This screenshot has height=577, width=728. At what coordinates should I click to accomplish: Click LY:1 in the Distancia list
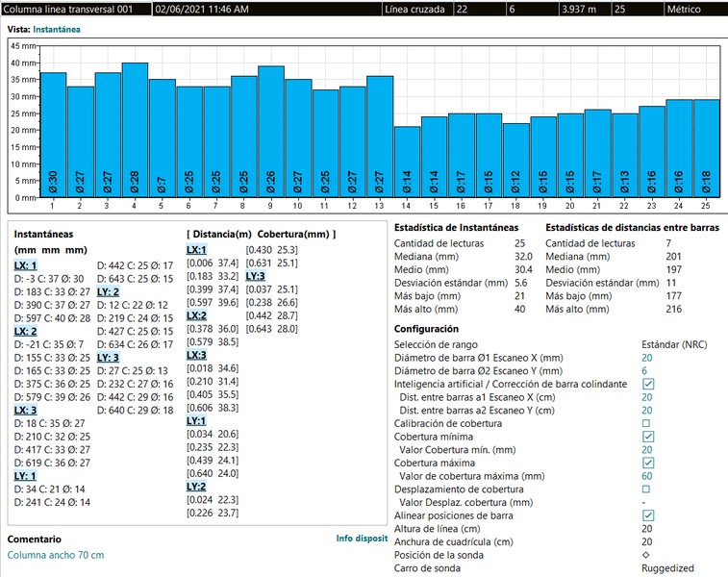click(196, 421)
